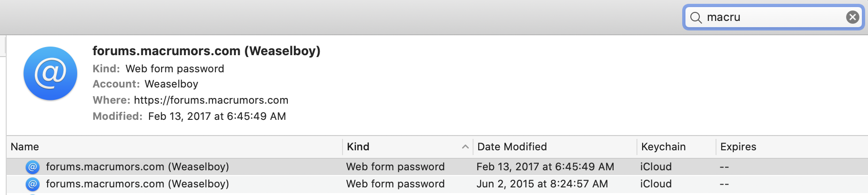Click inside the search field
Viewport: 868px width, 195px height.
(x=772, y=17)
